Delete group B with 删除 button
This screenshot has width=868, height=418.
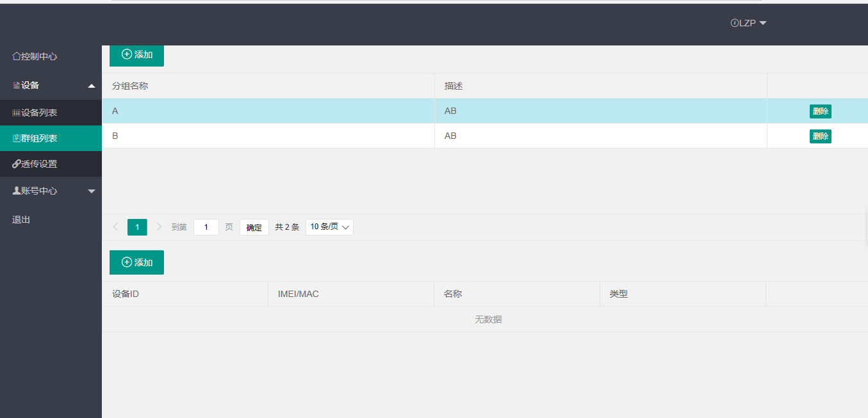820,136
